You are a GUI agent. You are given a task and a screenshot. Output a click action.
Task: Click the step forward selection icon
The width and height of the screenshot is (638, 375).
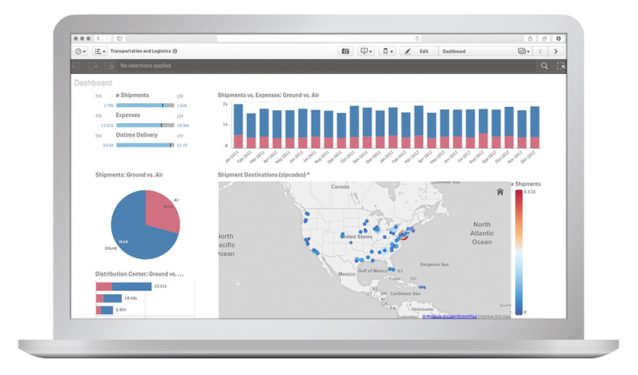pos(94,66)
